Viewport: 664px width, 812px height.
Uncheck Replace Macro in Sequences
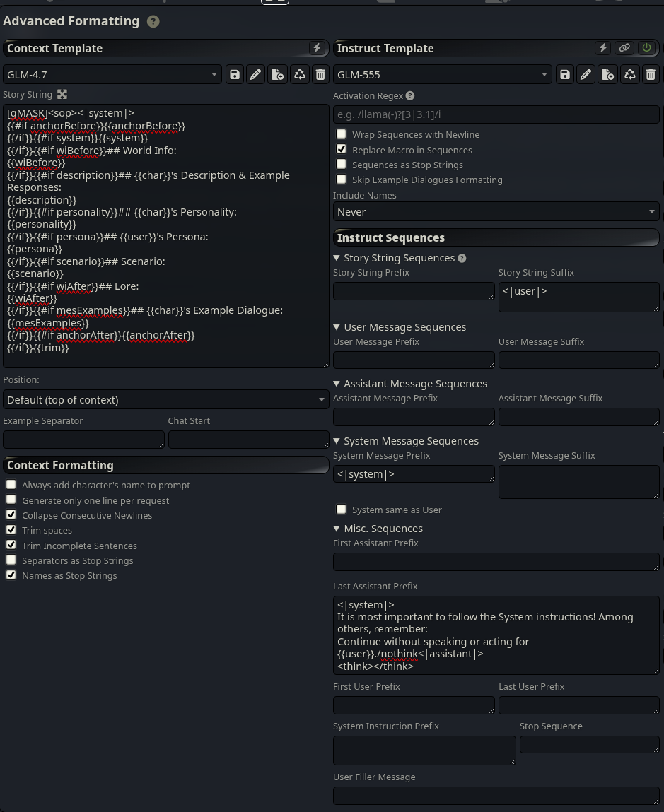coord(341,149)
